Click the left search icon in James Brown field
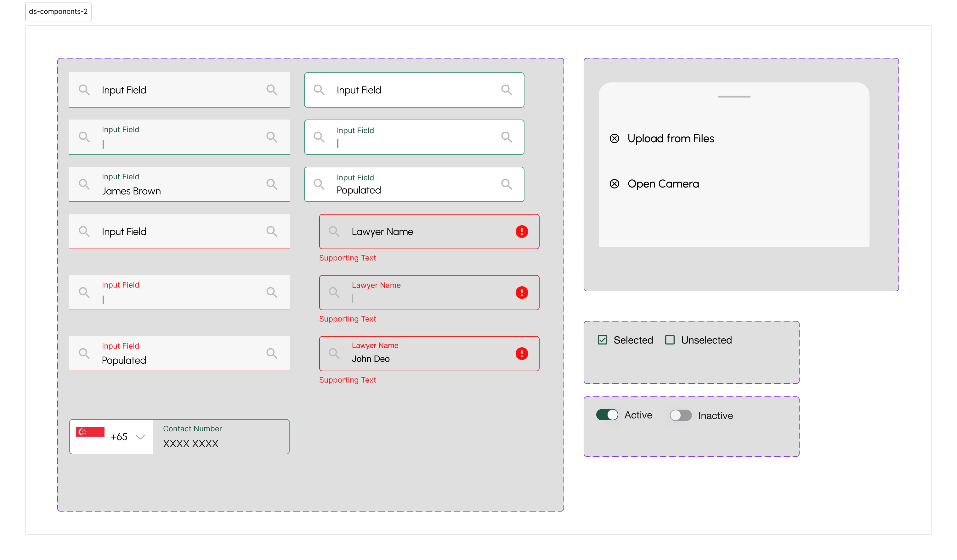The image size is (957, 560). [84, 184]
